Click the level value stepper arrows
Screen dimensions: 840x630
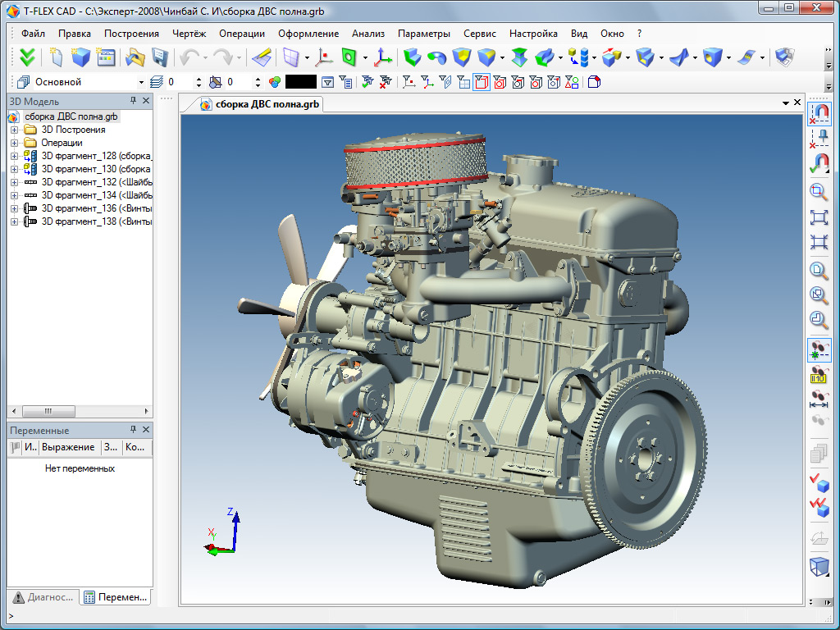[x=199, y=82]
